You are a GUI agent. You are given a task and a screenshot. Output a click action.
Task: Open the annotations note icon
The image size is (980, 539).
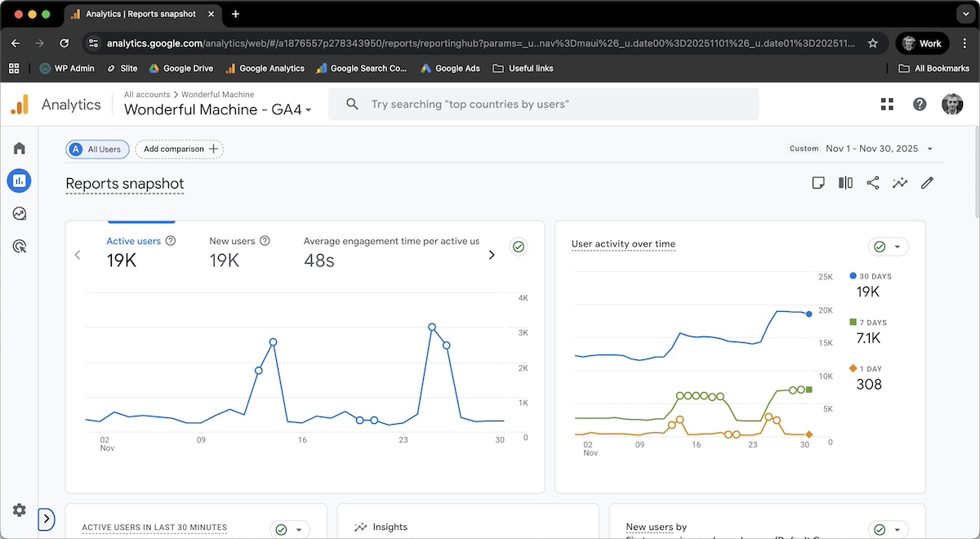(x=818, y=183)
